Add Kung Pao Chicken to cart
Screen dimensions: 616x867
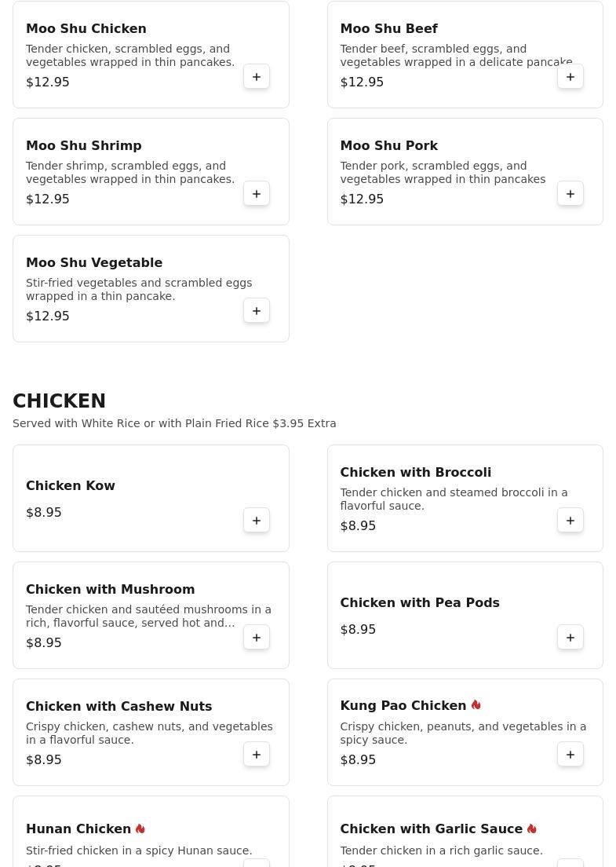tap(570, 755)
